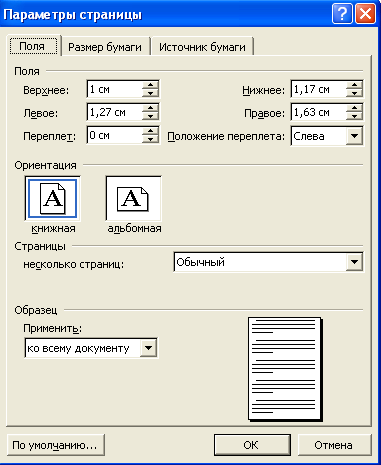Select the Поля tab
The height and width of the screenshot is (465, 381).
pyautogui.click(x=32, y=46)
